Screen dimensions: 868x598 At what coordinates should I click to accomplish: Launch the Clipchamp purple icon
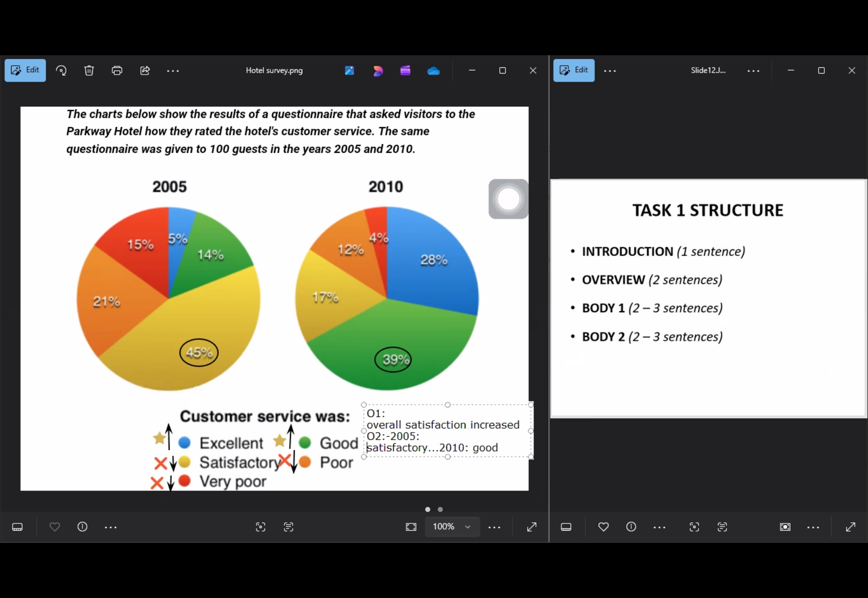(x=405, y=70)
